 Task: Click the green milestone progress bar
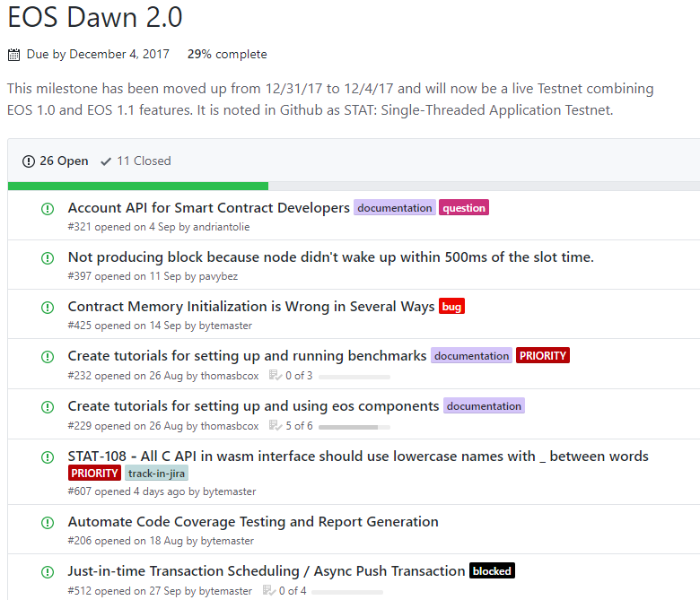coord(138,186)
